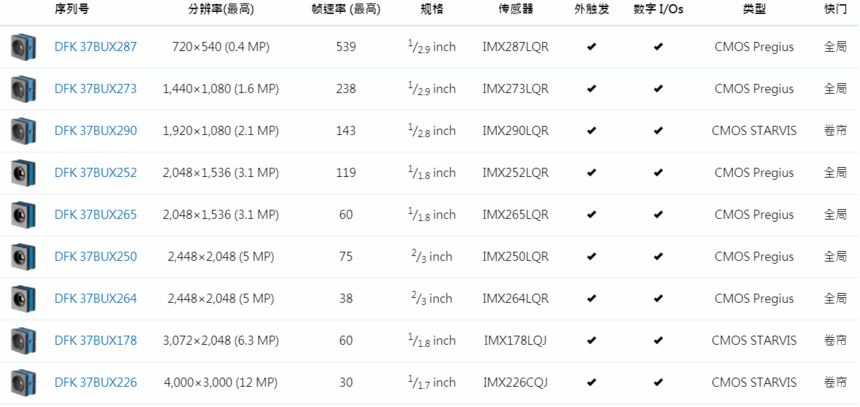Click the DFK 37BUX178 camera thumbnail icon
This screenshot has width=860, height=407.
click(23, 341)
